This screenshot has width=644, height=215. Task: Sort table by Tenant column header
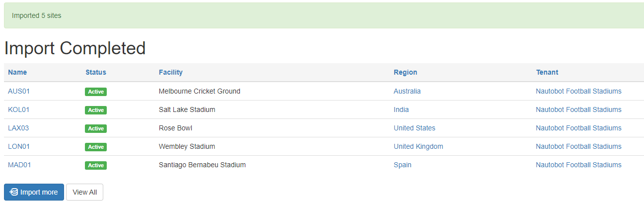click(x=547, y=72)
